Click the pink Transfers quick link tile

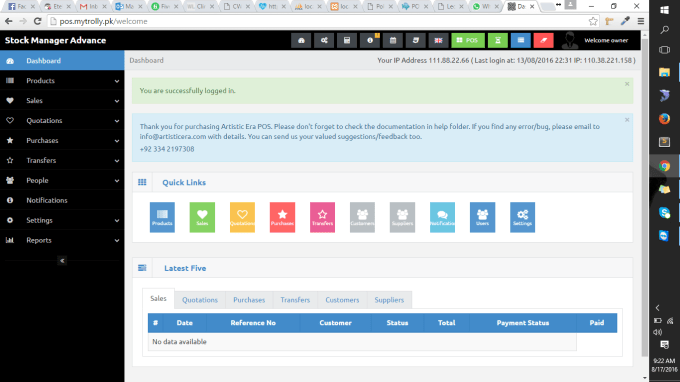click(322, 217)
